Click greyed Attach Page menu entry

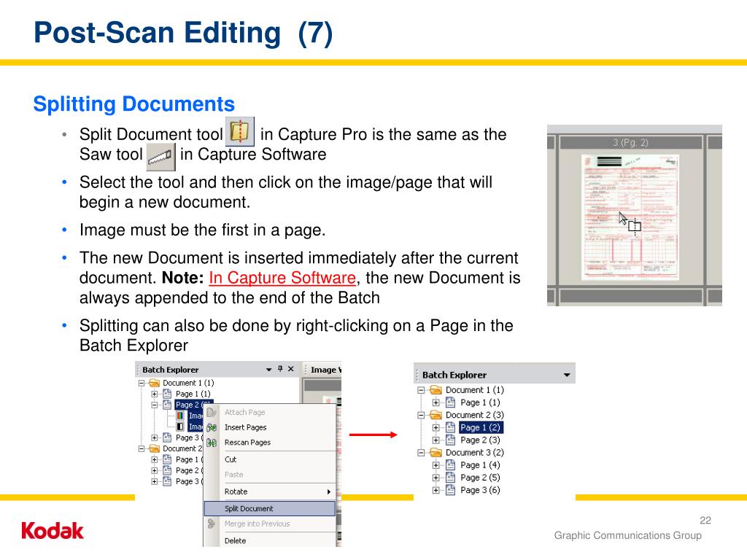pyautogui.click(x=270, y=412)
